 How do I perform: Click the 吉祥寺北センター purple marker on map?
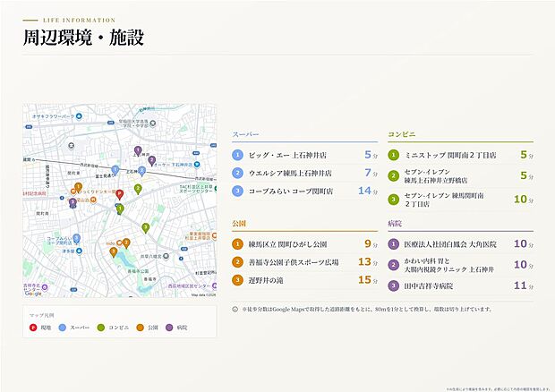pos(45,287)
